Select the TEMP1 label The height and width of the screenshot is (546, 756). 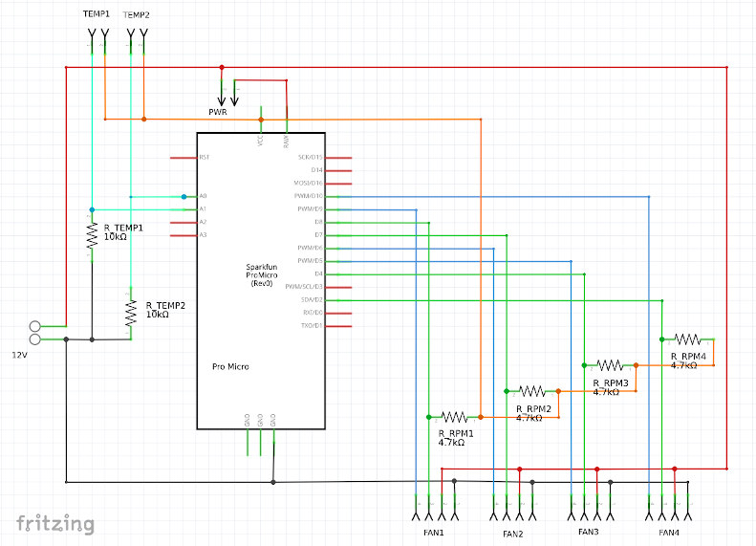click(x=97, y=14)
